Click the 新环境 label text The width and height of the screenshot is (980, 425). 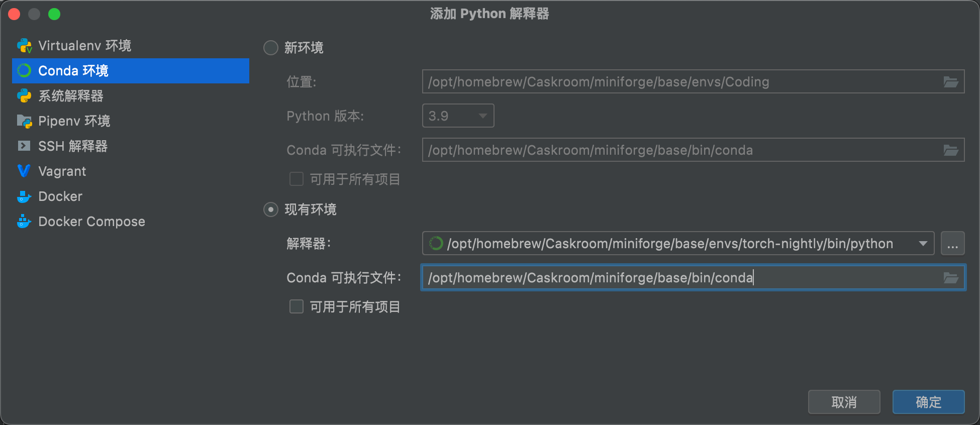point(304,48)
